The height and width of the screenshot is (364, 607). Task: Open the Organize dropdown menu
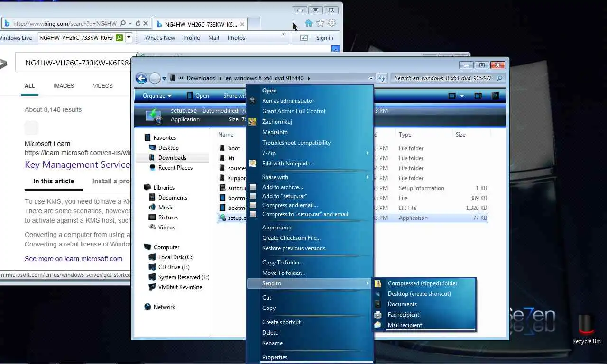157,96
